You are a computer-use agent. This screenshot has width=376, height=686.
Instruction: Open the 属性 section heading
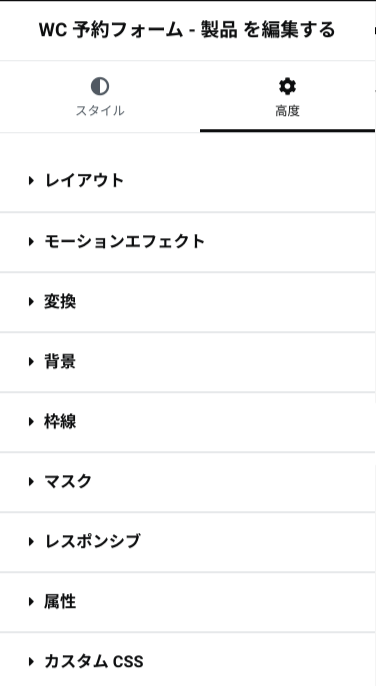click(188, 602)
